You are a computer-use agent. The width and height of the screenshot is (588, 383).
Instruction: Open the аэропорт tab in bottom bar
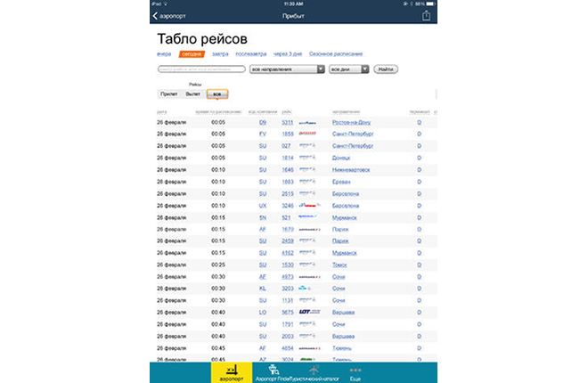[231, 372]
